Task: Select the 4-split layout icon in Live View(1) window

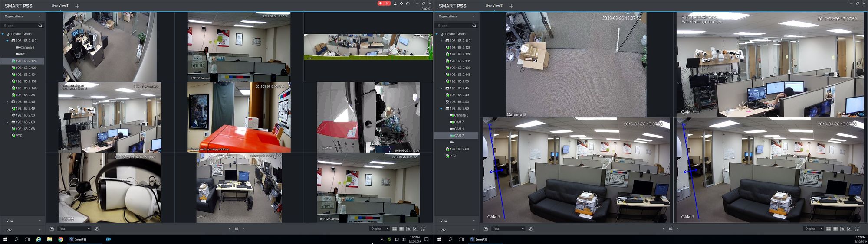Action: [x=395, y=229]
